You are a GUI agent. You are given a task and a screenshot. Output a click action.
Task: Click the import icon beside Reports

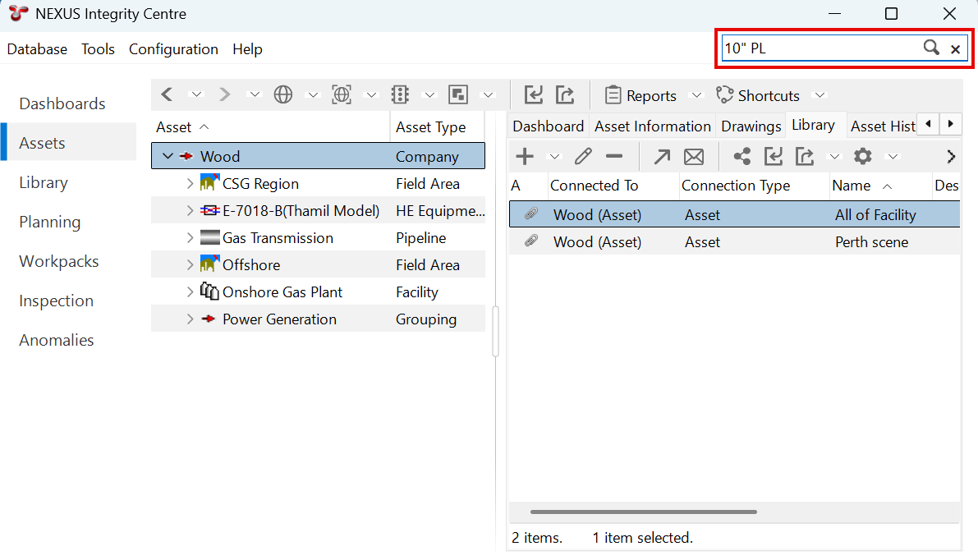(533, 94)
